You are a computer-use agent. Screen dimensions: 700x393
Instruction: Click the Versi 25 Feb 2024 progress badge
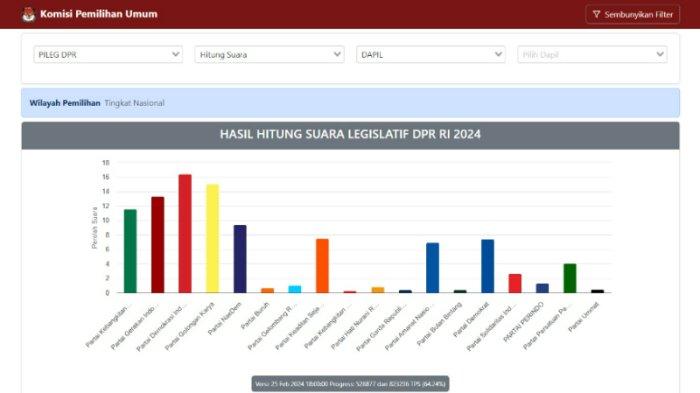click(x=350, y=384)
